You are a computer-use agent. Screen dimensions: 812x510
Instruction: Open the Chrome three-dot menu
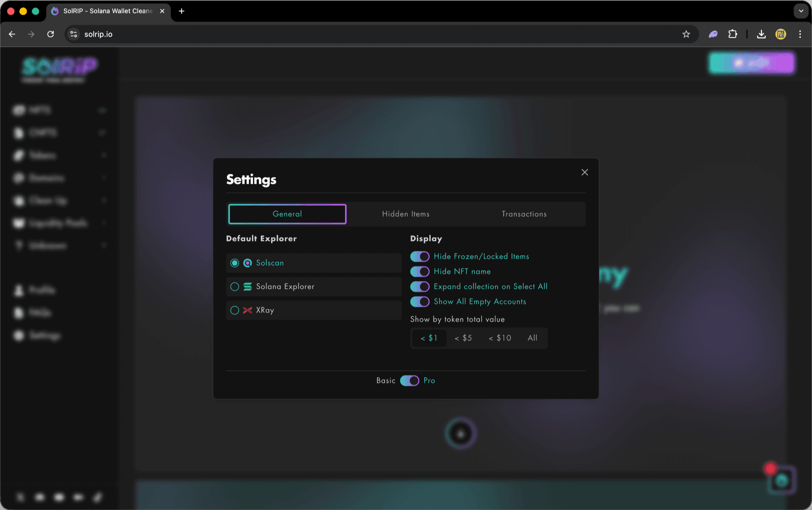click(x=800, y=34)
